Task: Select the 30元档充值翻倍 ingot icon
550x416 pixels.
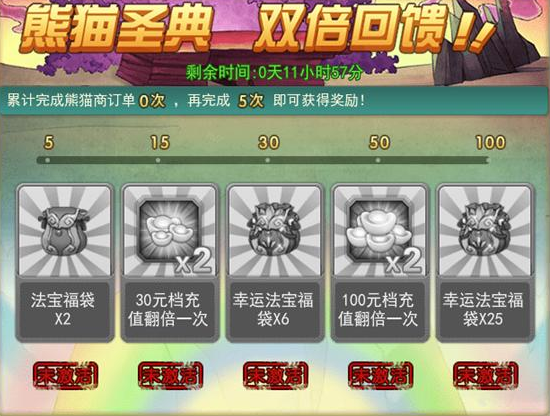Action: [x=170, y=230]
